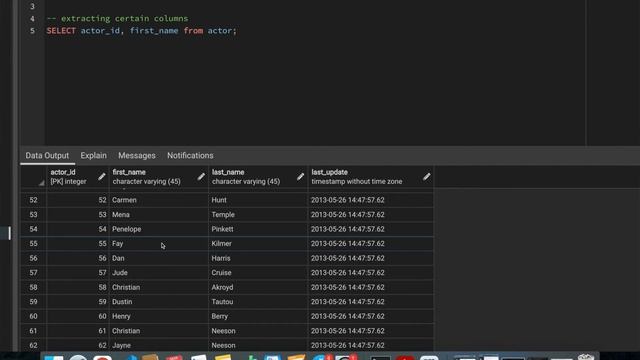The image size is (640, 360).
Task: Click the first_name cell "Jude"
Action: coord(159,273)
